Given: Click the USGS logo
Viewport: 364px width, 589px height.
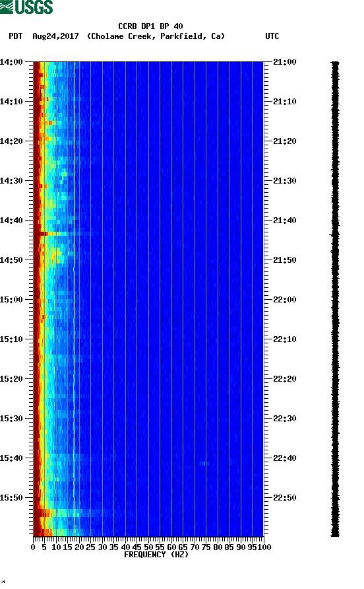Looking at the screenshot, I should coord(26,7).
